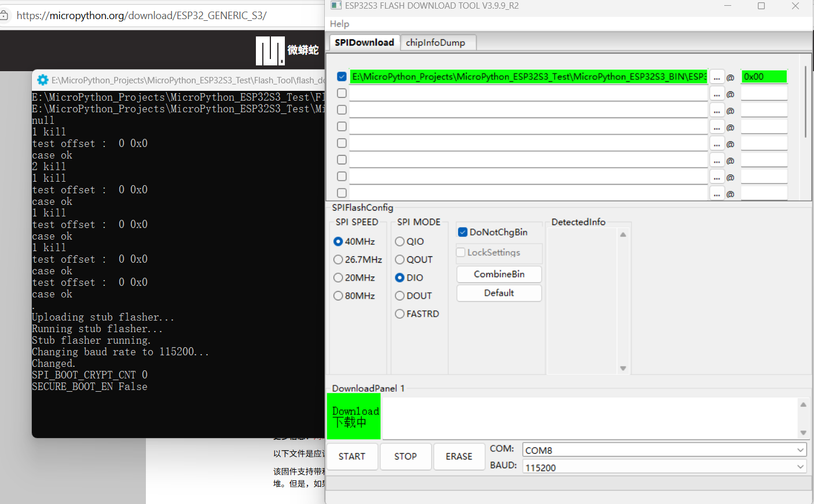
Task: Click the START button
Action: (x=352, y=457)
